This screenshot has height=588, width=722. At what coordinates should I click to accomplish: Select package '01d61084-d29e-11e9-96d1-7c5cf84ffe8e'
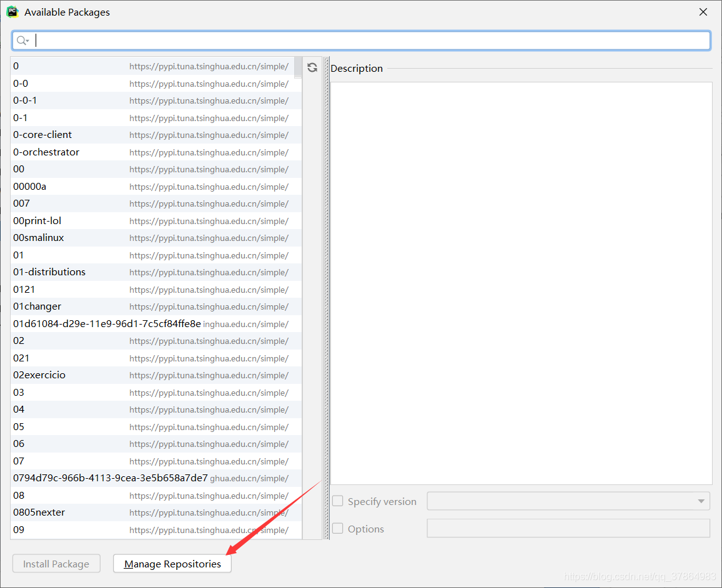click(x=156, y=324)
